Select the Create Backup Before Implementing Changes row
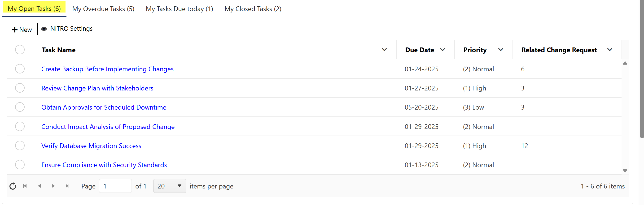 (x=20, y=69)
